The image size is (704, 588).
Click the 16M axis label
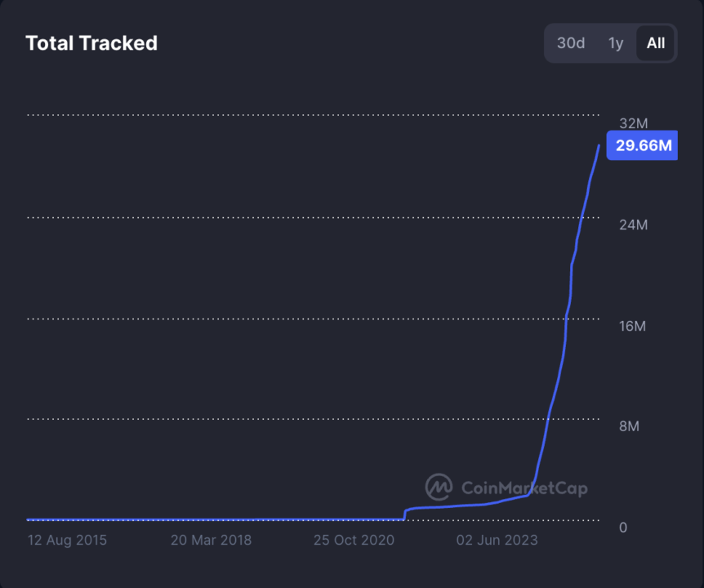[x=633, y=326]
